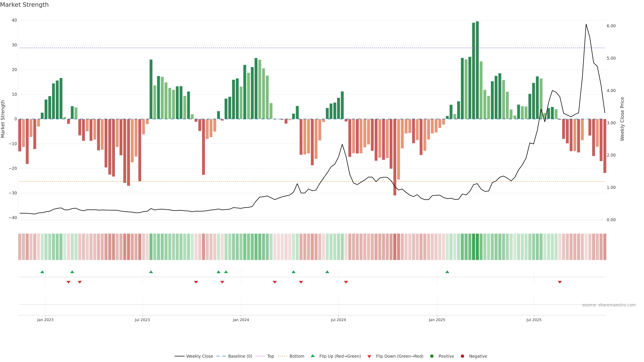Image resolution: width=644 pixels, height=362 pixels.
Task: Click the Flip Down marker after Jul 2024
Action: pos(346,282)
